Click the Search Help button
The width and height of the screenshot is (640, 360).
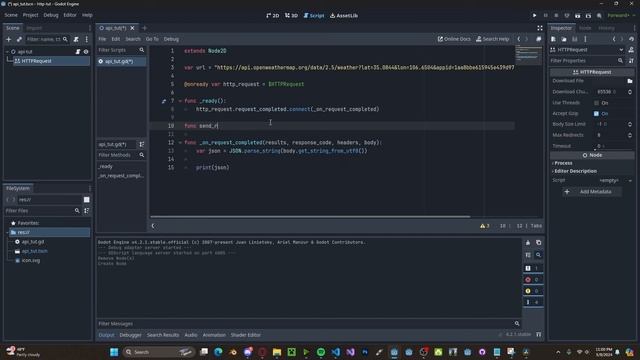point(492,39)
